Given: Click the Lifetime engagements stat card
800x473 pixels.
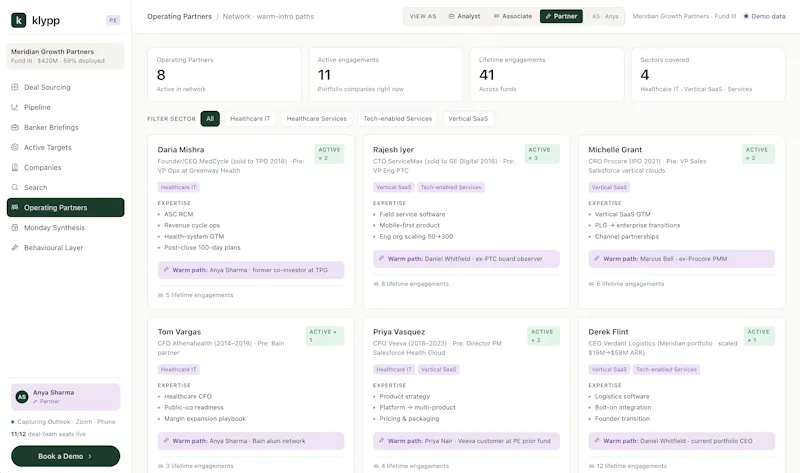Looking at the screenshot, I should [546, 74].
